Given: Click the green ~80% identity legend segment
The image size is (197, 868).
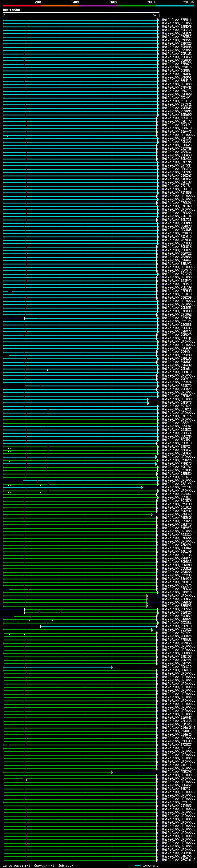Looking at the screenshot, I should (x=137, y=6).
